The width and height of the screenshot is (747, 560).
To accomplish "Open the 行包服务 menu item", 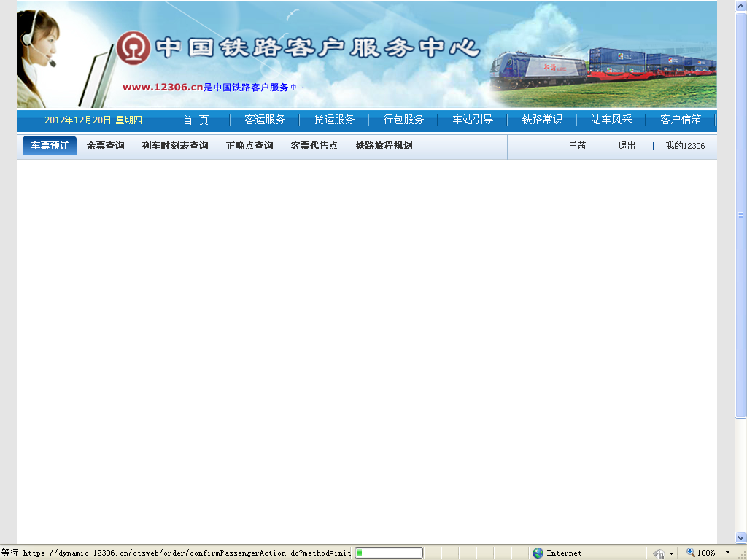I will [x=403, y=120].
